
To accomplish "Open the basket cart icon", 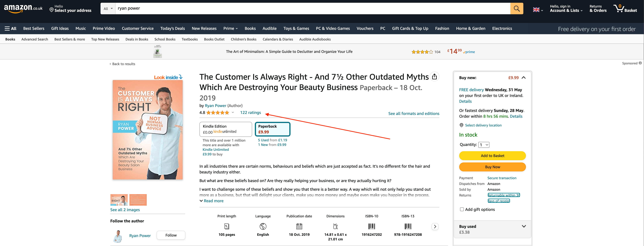I will (625, 8).
